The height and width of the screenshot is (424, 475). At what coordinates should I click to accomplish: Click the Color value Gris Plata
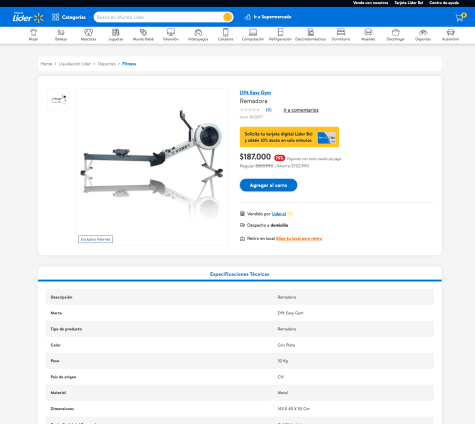286,345
